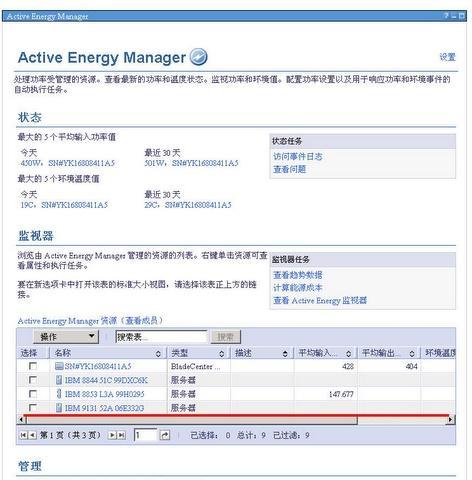Open 查看 Active Energy 监视器 link

click(x=320, y=300)
